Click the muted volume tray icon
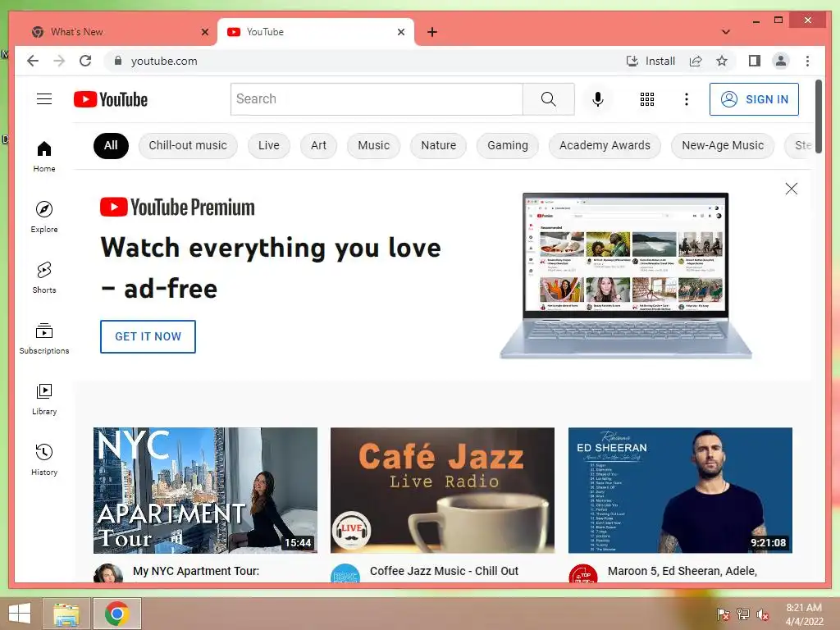The height and width of the screenshot is (630, 840). pyautogui.click(x=762, y=614)
